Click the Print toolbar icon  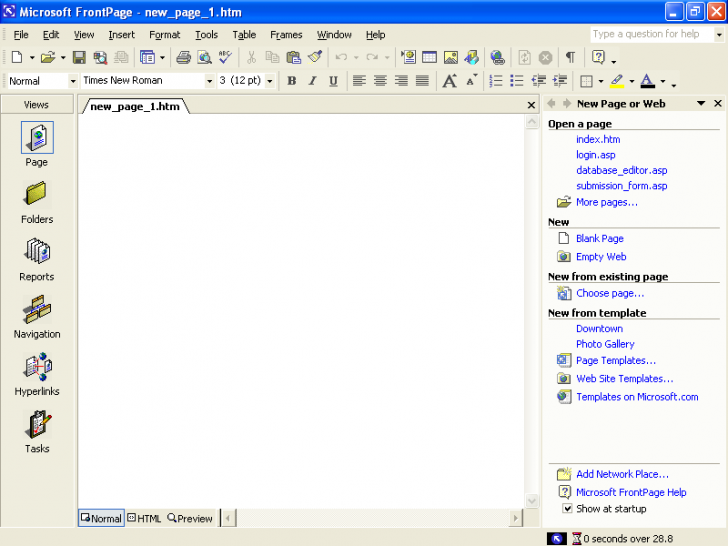pyautogui.click(x=183, y=58)
